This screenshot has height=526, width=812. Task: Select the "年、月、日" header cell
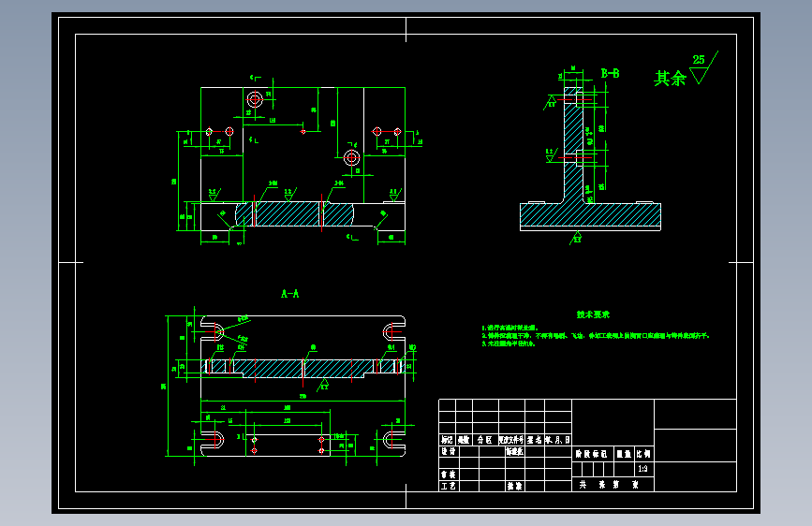pyautogui.click(x=558, y=440)
